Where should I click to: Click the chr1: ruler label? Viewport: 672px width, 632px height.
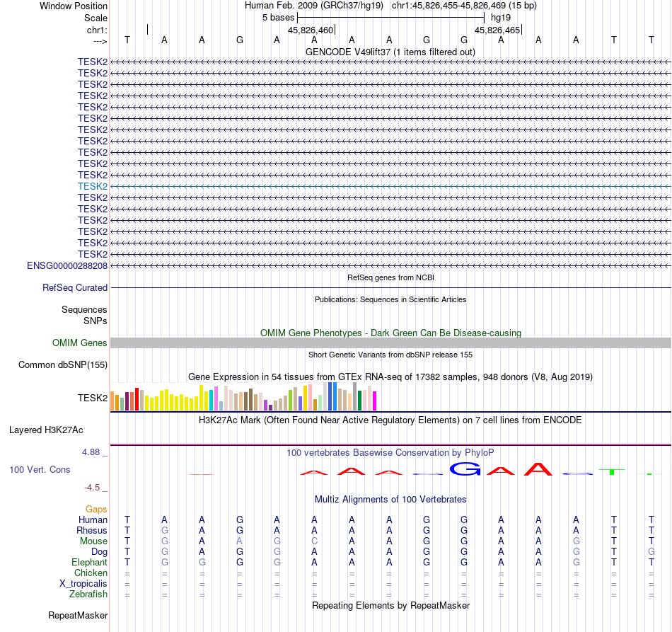(97, 30)
